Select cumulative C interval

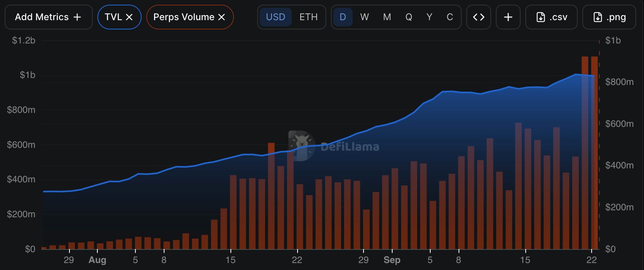pos(450,17)
